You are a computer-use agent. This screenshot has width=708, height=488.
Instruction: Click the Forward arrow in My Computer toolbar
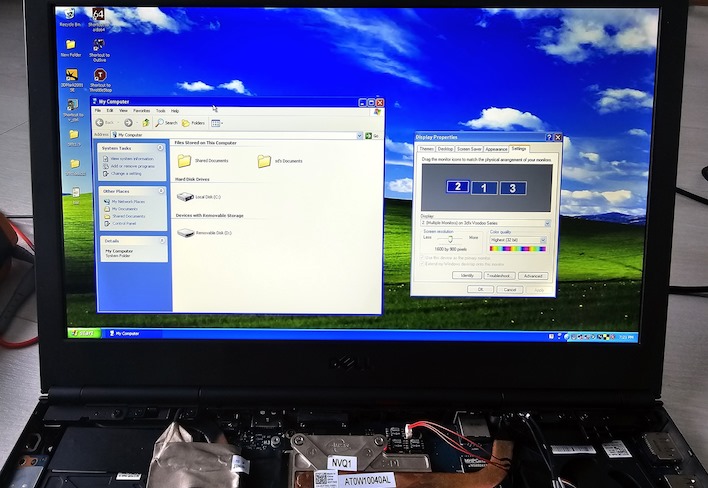[128, 122]
